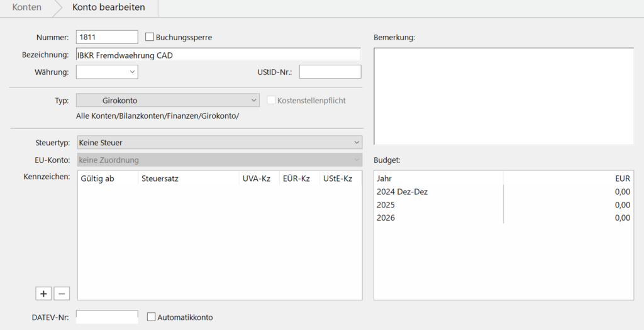Image resolution: width=644 pixels, height=330 pixels.
Task: Focus the UStID-Nr. input field
Action: point(330,72)
